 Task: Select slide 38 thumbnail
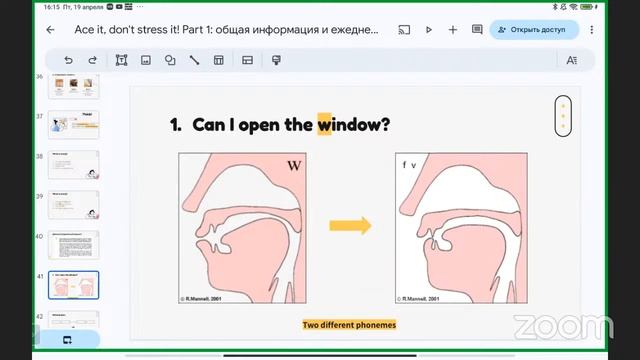coord(73,164)
